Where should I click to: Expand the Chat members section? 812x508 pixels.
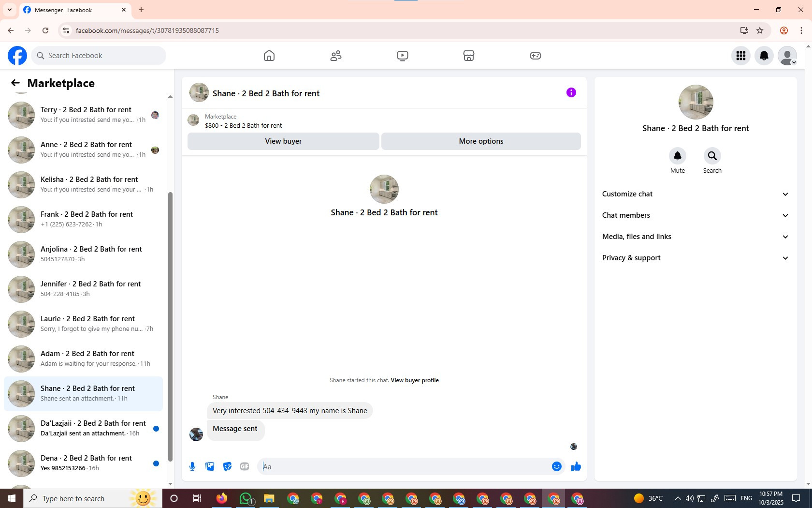tap(696, 215)
